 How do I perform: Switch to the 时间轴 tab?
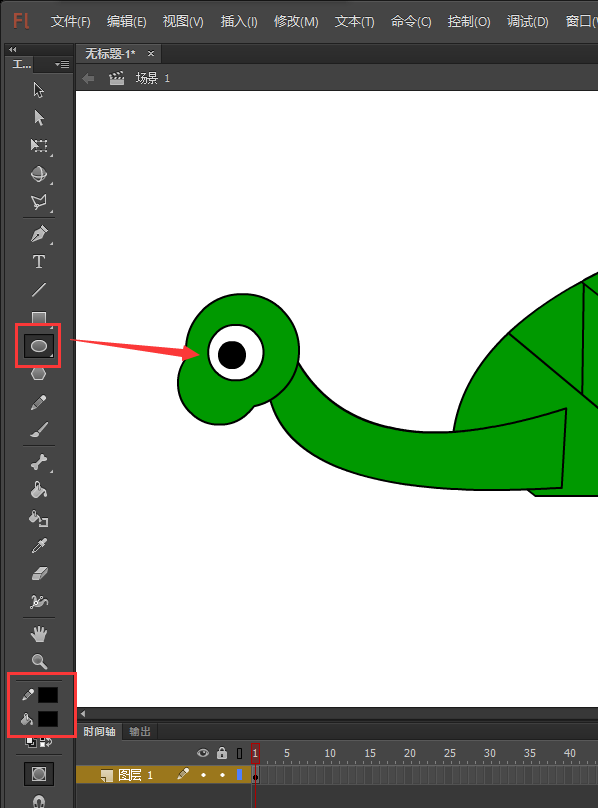99,731
